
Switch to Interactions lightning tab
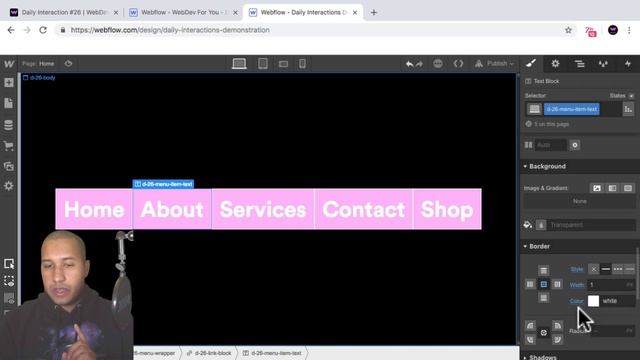(628, 64)
